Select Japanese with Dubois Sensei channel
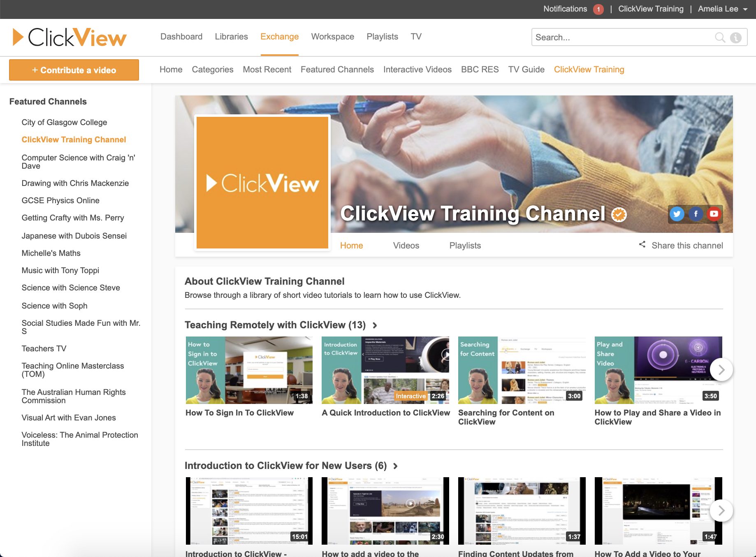The image size is (756, 557). 74,236
